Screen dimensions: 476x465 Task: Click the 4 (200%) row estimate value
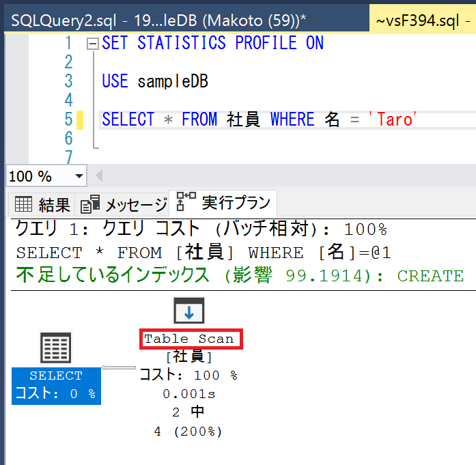(188, 432)
